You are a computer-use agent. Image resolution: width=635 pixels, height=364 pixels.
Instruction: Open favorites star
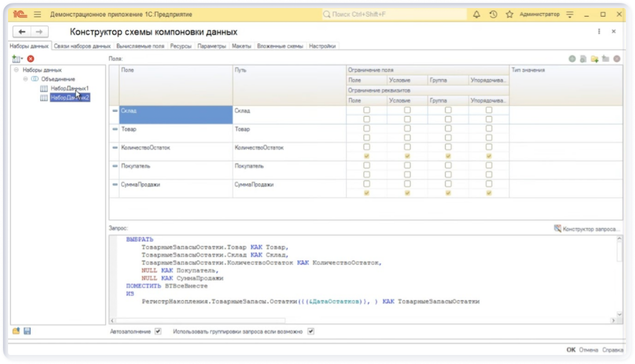pos(509,15)
